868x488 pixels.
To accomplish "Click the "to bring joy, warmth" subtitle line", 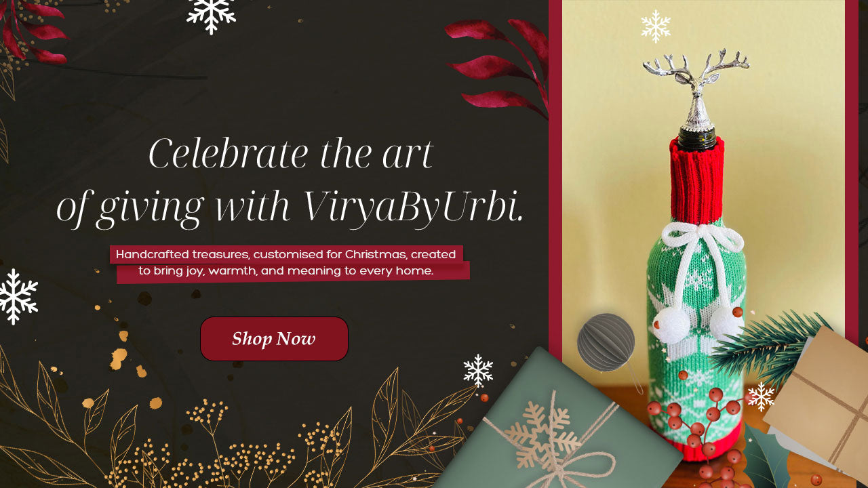I will tap(285, 271).
